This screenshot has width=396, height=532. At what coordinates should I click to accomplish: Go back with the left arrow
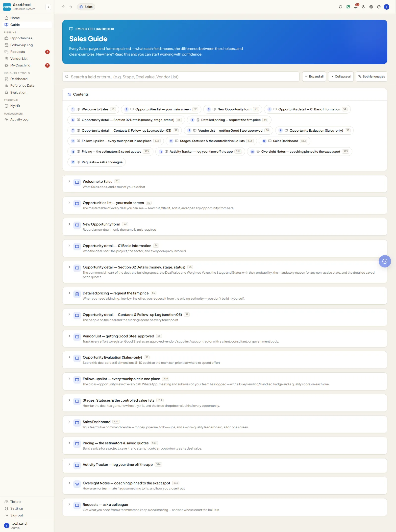coord(64,7)
